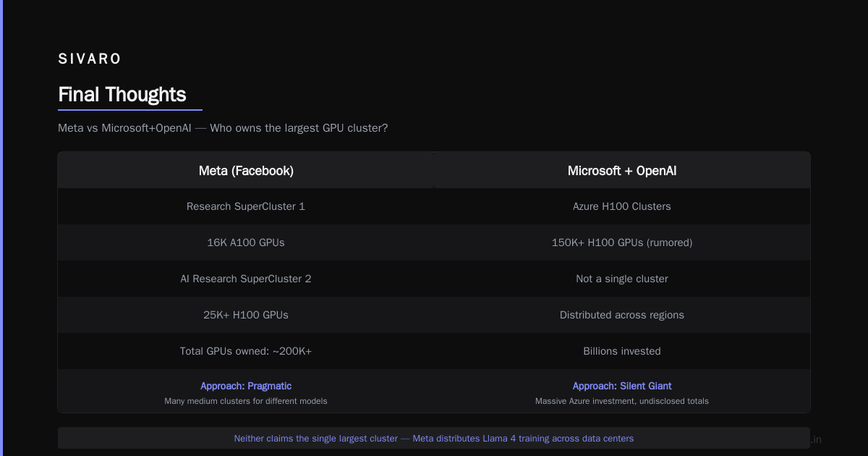Click the Microsoft + OpenAI column header
Image resolution: width=868 pixels, height=456 pixels.
coord(622,171)
